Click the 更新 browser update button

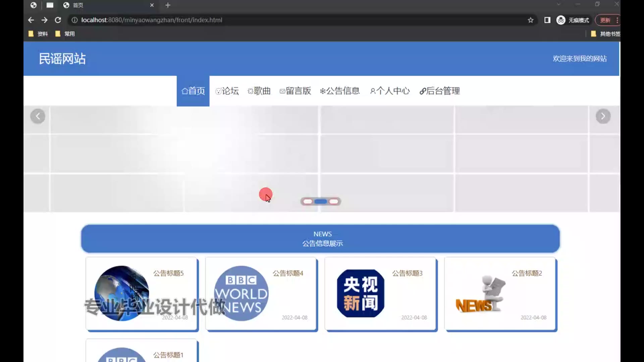tap(605, 20)
